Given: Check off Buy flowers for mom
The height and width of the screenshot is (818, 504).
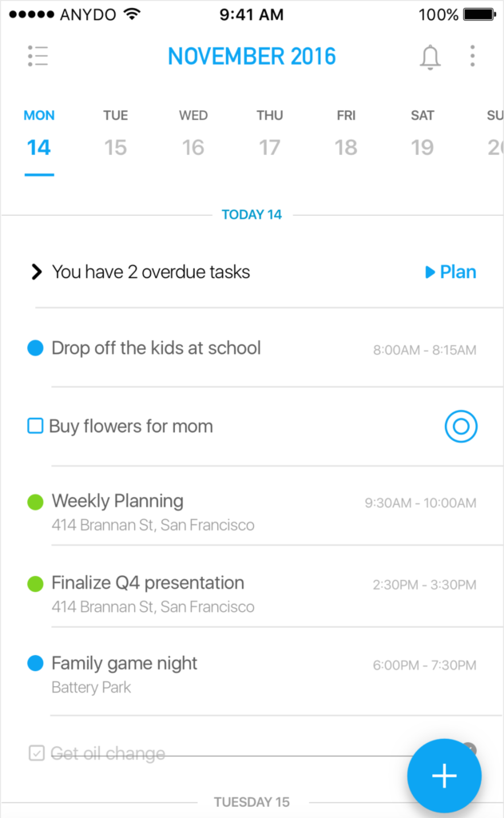Looking at the screenshot, I should click(34, 427).
